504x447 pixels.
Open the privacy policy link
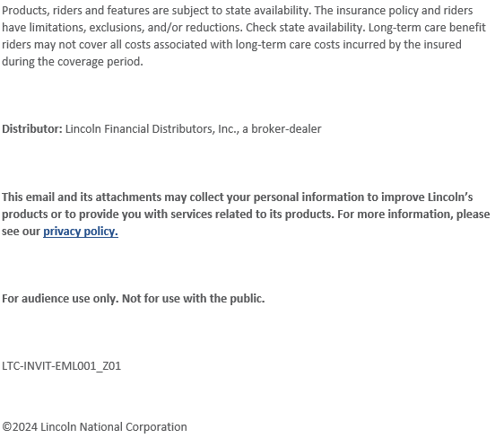pyautogui.click(x=81, y=232)
